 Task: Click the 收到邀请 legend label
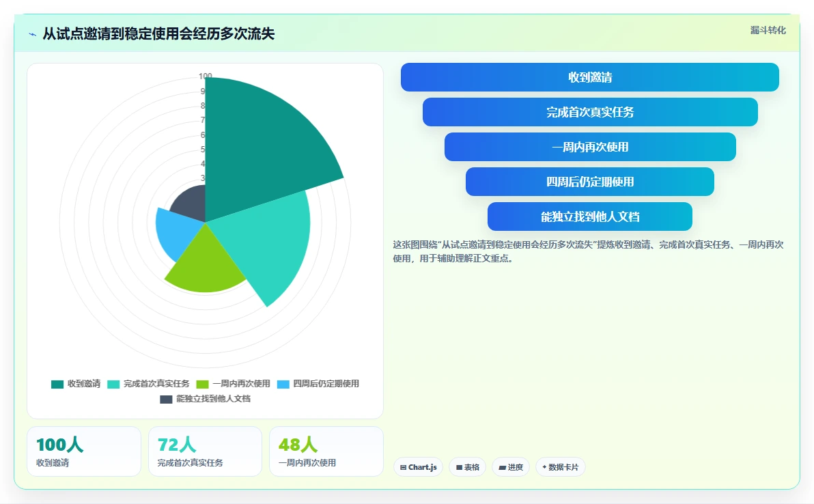(83, 384)
